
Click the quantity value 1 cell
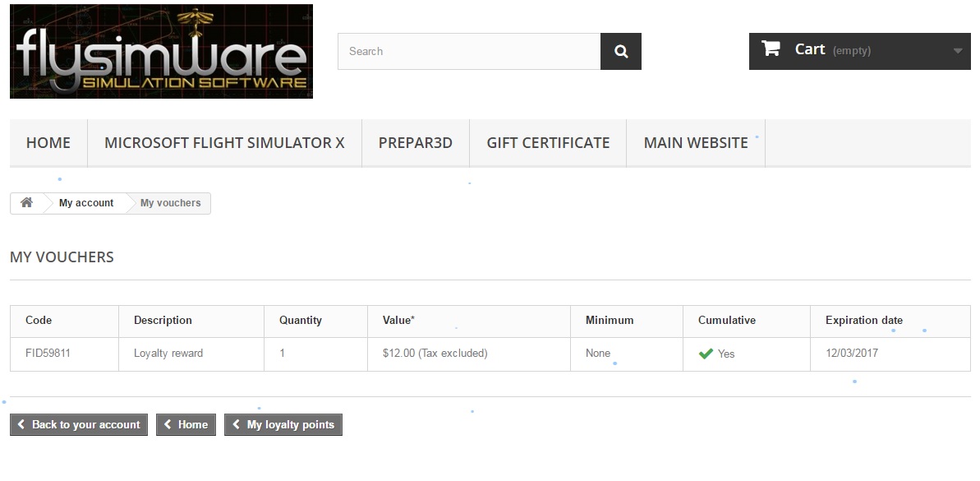click(315, 354)
